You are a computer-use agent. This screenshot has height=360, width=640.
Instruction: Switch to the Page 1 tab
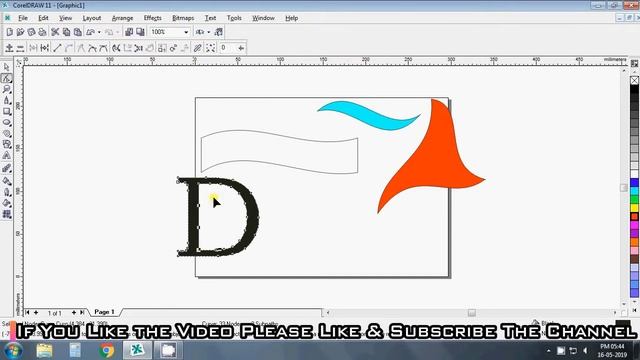(104, 312)
